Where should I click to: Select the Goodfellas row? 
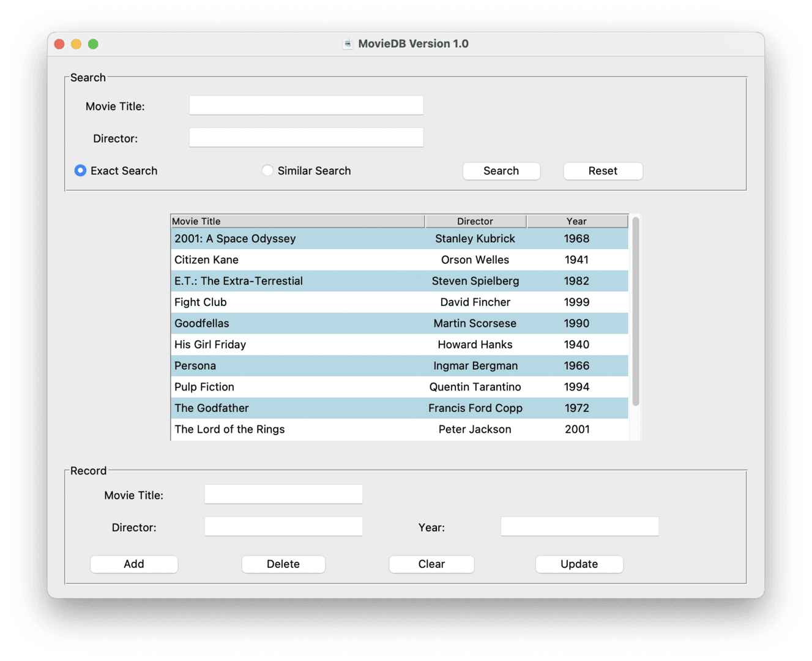click(x=400, y=323)
